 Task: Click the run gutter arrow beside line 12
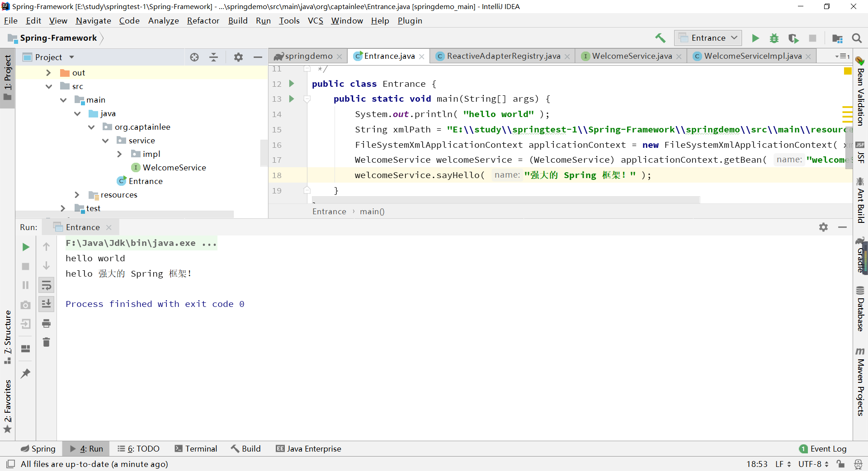click(x=292, y=84)
